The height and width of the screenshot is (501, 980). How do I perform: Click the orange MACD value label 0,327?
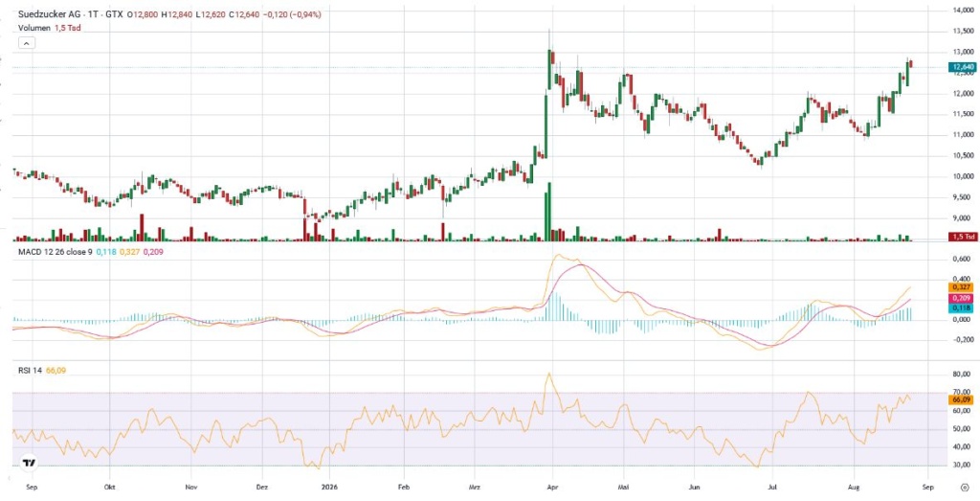click(x=962, y=287)
